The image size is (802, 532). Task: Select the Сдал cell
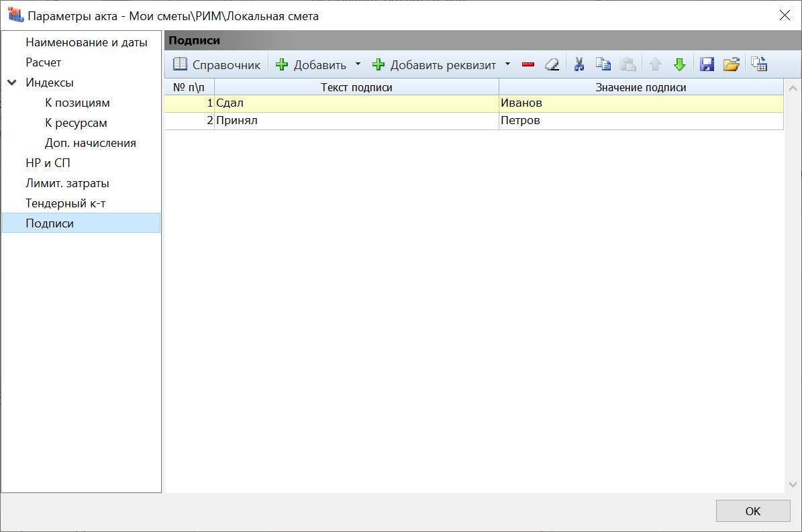pyautogui.click(x=356, y=103)
